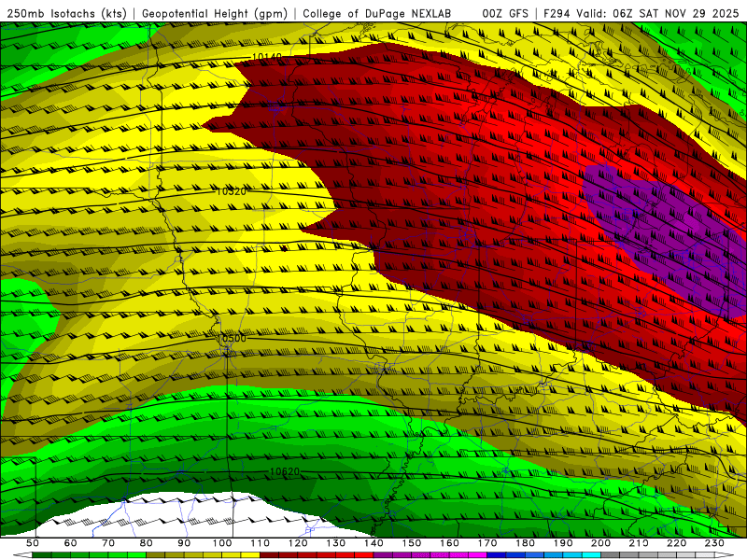747x560 pixels.
Task: Click the left arrow end of the color bar
Action: click(22, 555)
